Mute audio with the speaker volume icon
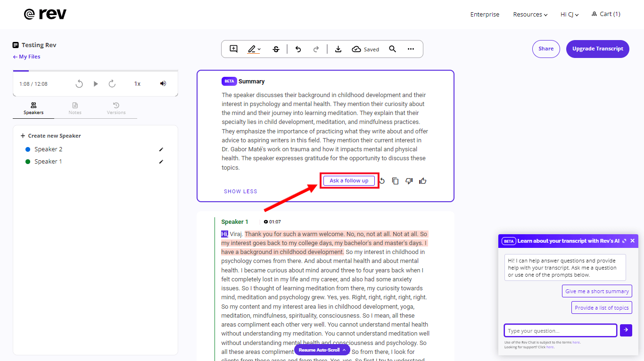Screen dimensions: 644x361 (163, 83)
